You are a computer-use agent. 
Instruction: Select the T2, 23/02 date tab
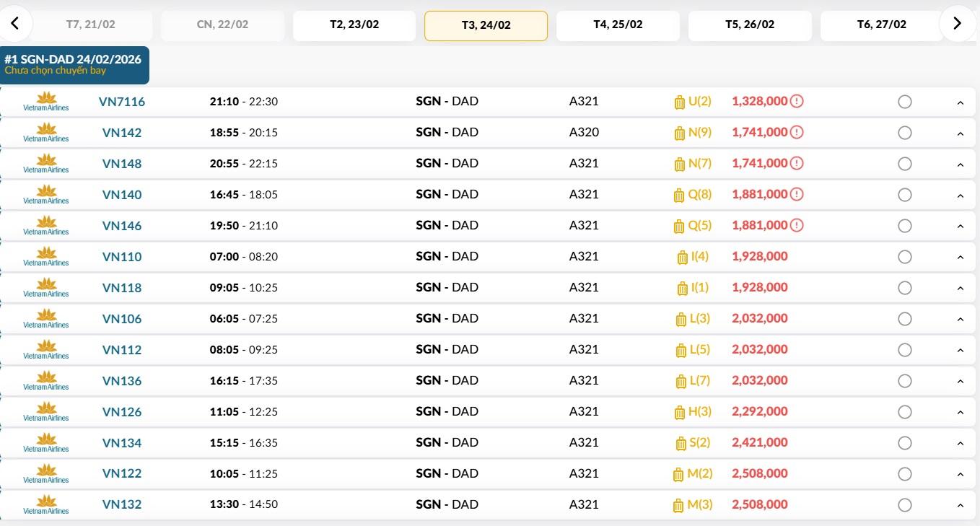pyautogui.click(x=354, y=25)
